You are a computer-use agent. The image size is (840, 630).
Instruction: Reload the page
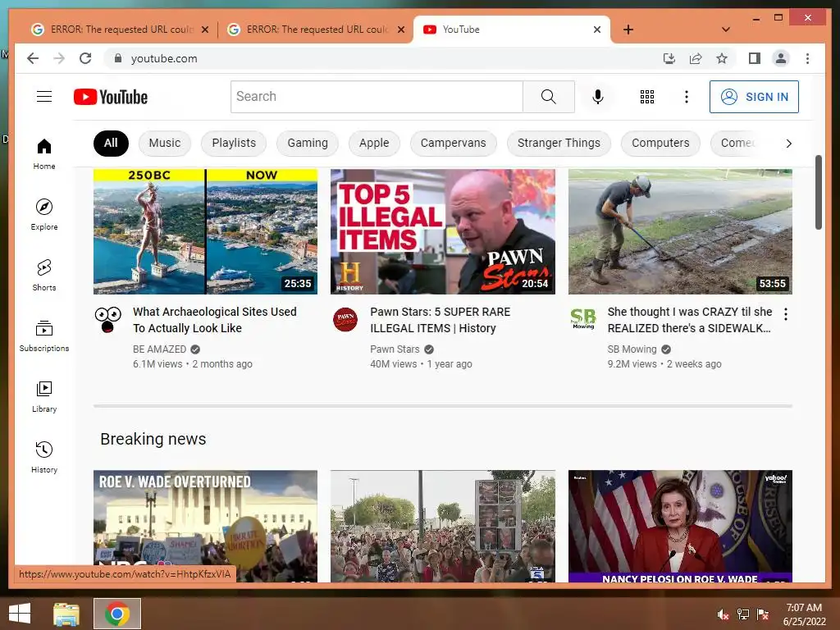tap(85, 58)
